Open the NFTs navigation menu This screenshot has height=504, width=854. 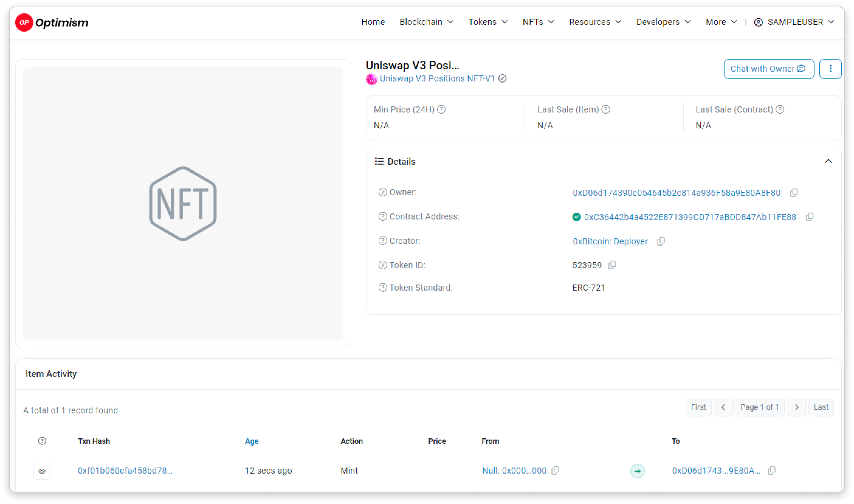(x=538, y=22)
